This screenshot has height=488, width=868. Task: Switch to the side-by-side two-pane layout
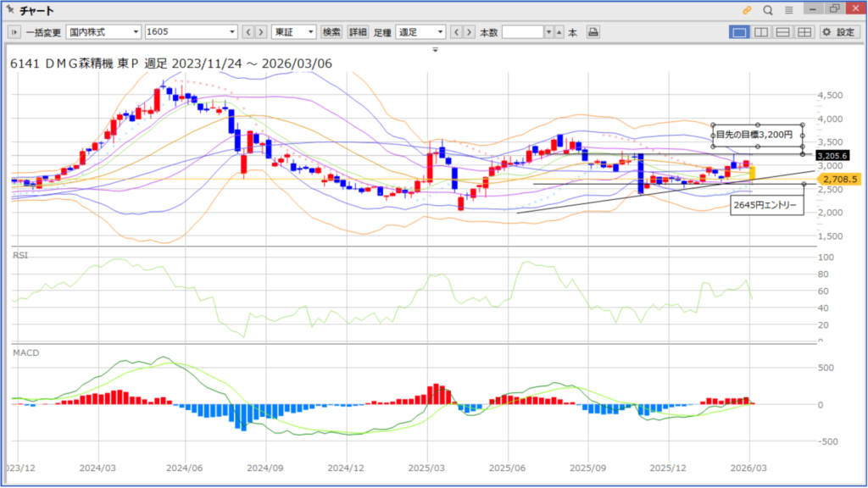point(761,32)
